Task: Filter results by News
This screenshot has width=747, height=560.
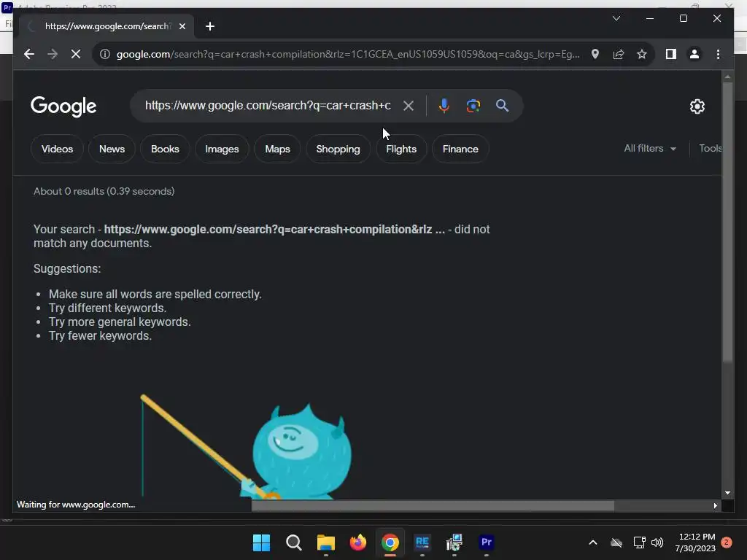Action: [112, 149]
